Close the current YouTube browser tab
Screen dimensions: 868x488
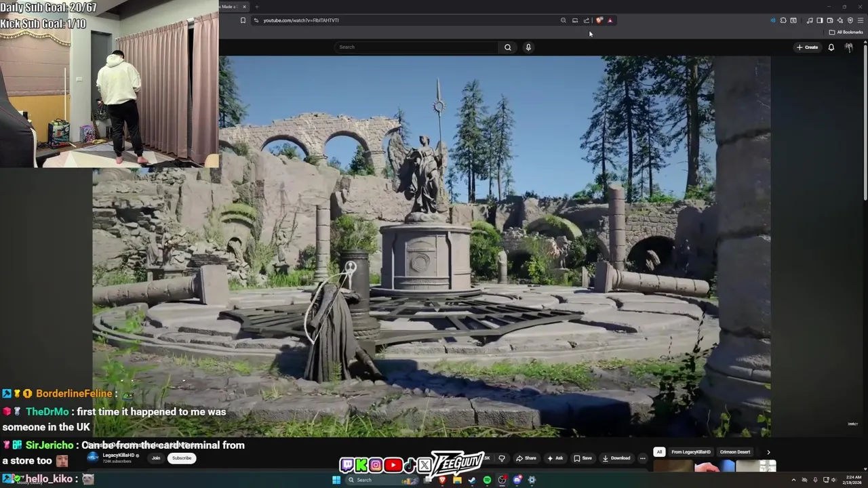[x=245, y=7]
